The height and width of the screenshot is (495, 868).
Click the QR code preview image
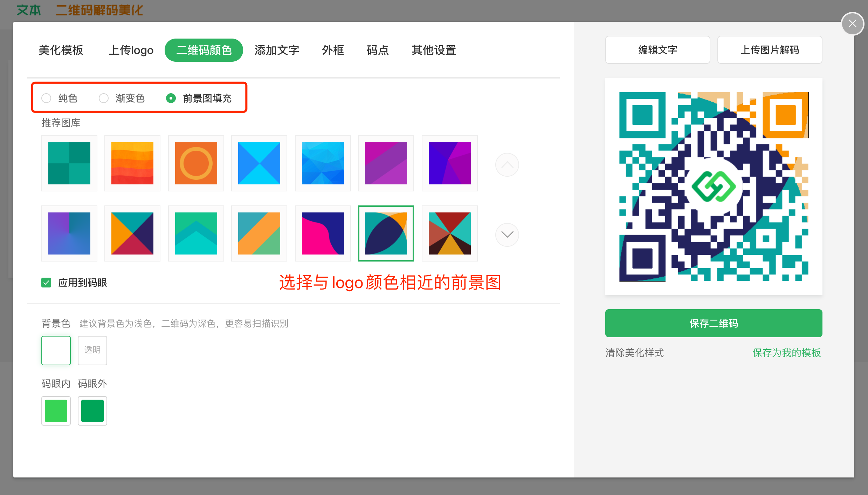714,187
